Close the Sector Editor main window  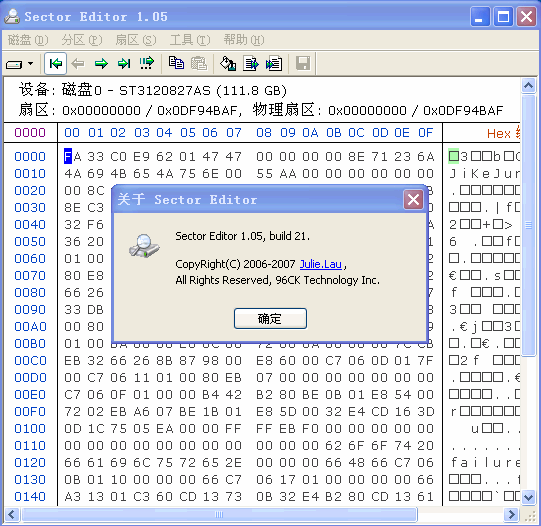527,16
